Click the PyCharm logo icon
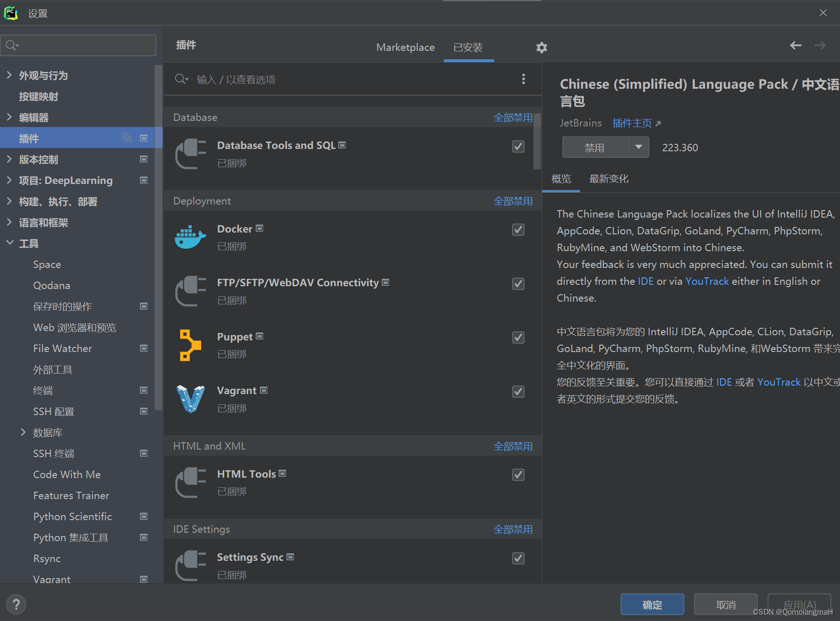This screenshot has height=621, width=840. [x=11, y=13]
